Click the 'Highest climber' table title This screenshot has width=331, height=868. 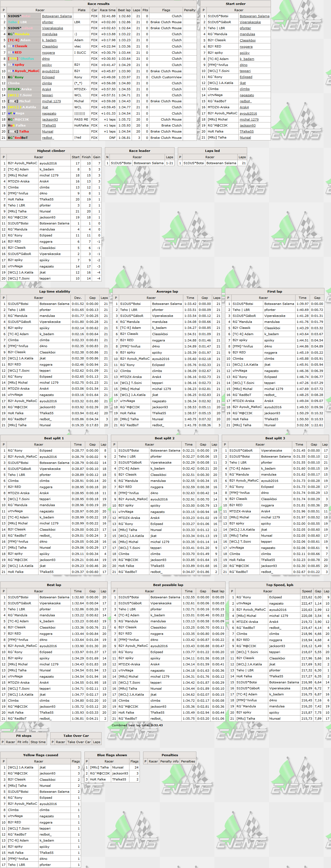[x=51, y=151]
